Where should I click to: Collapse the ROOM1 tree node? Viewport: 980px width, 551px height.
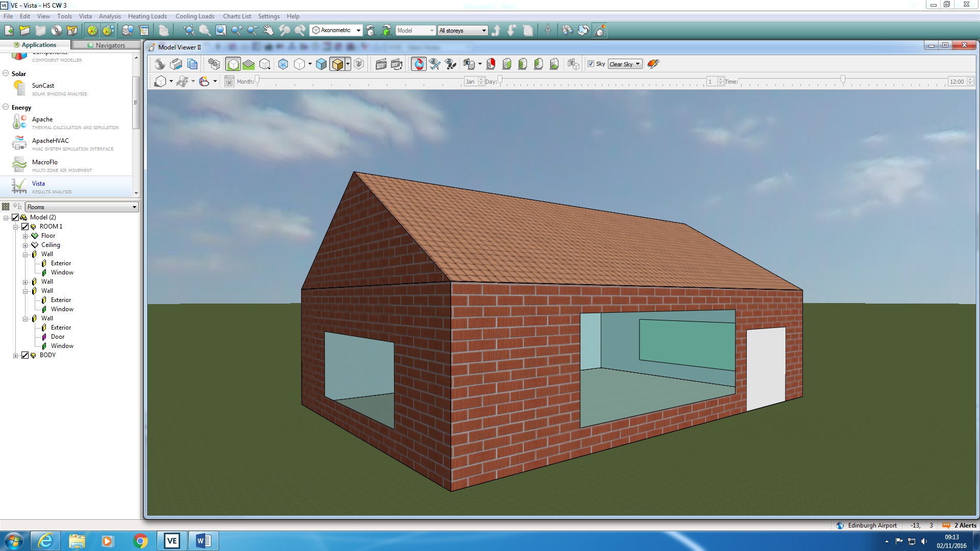(x=15, y=227)
